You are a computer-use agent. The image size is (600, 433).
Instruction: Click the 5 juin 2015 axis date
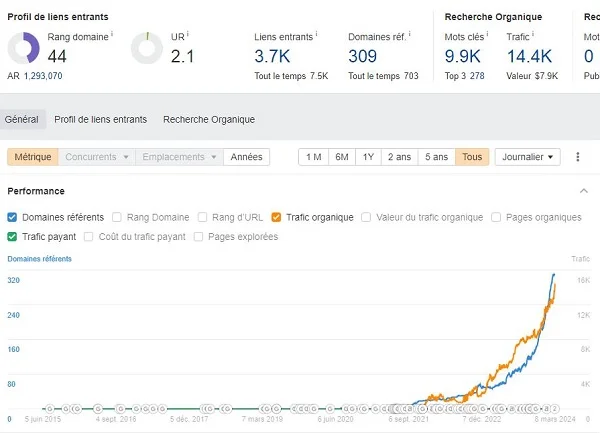[x=43, y=419]
